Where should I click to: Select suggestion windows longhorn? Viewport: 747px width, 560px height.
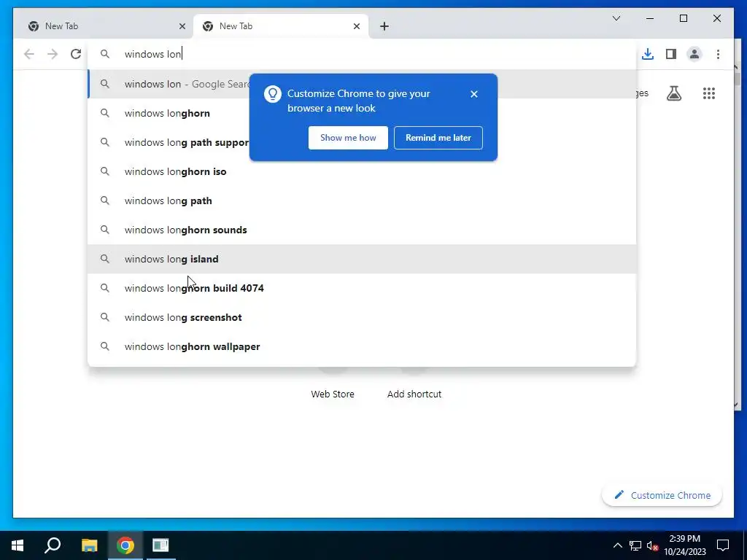tap(362, 113)
